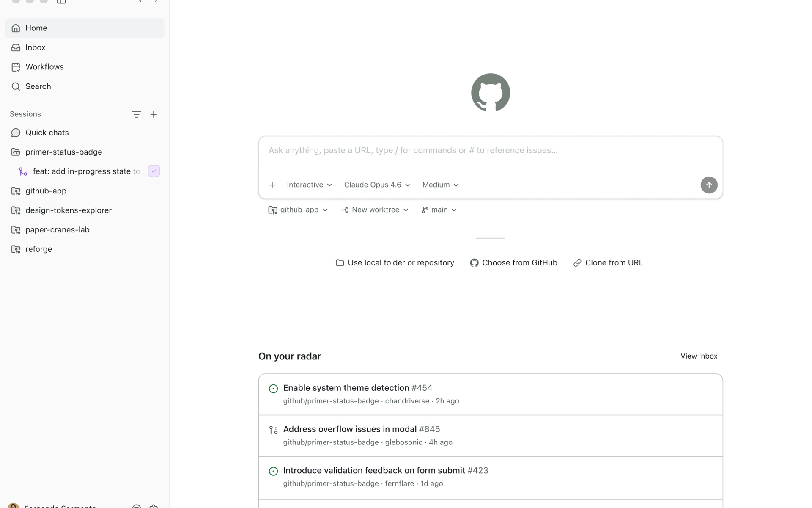
Task: Open reforge repository
Action: 85,249
